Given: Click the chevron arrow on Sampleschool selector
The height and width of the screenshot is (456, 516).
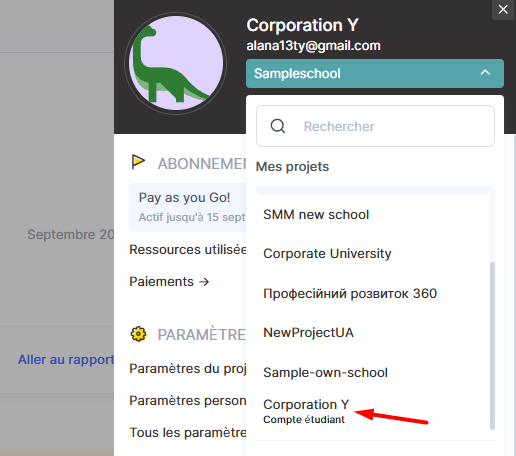Looking at the screenshot, I should pyautogui.click(x=485, y=73).
